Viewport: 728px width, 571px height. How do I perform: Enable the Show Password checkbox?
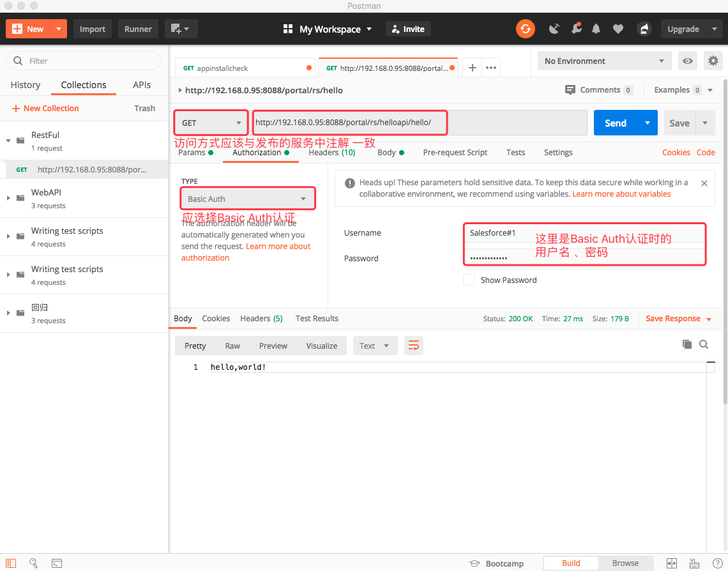[x=469, y=280]
